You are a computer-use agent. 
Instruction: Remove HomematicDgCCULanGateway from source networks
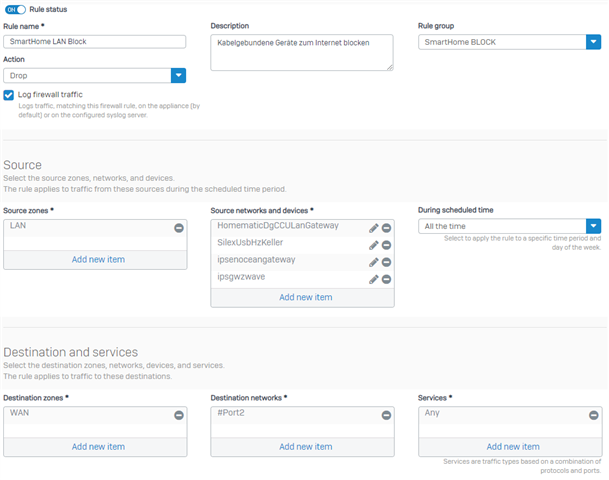point(386,228)
